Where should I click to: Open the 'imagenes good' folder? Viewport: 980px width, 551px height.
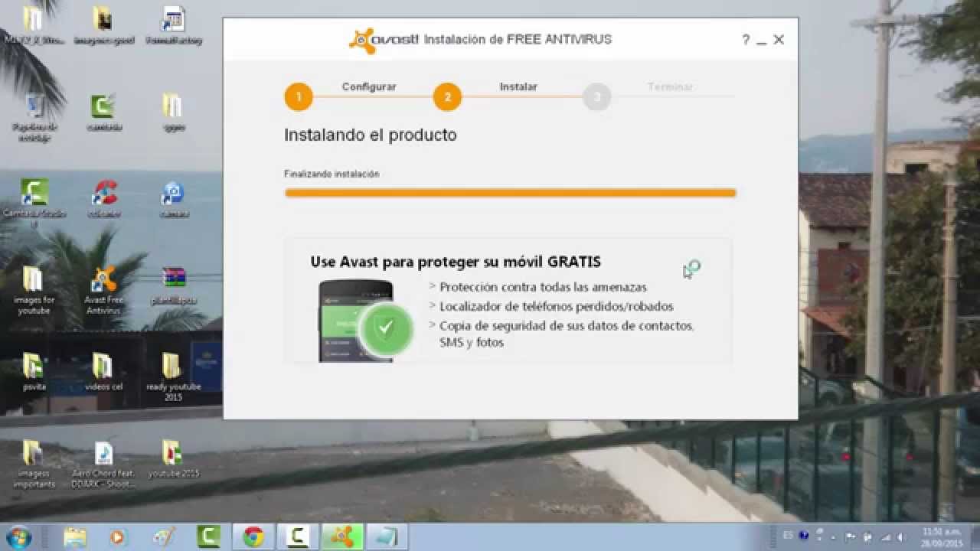(x=103, y=26)
